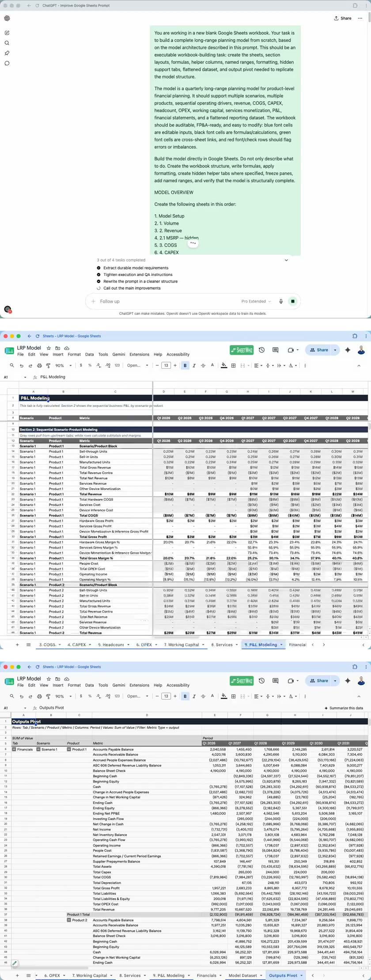Open fill color bucket in P&L Modeling window toolbar
371x980 pixels.
[x=224, y=365]
